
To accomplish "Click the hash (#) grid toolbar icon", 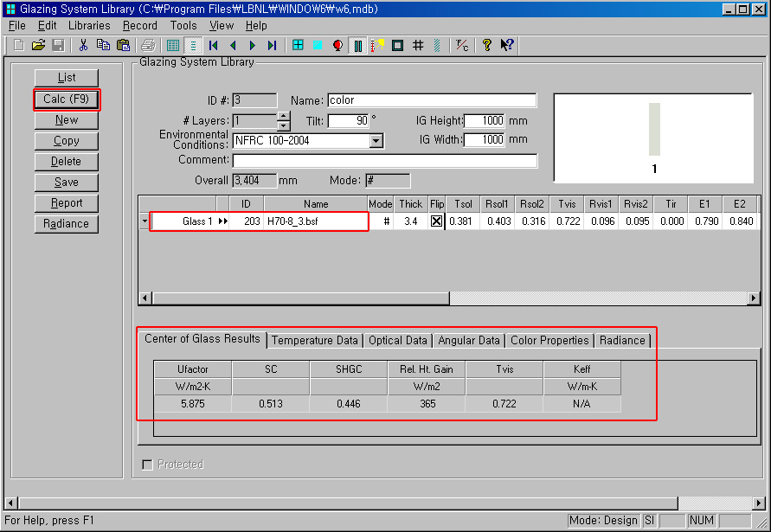I will point(418,45).
